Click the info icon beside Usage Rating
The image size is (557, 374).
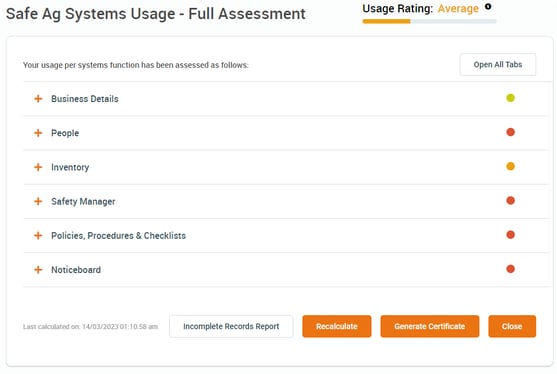(488, 6)
